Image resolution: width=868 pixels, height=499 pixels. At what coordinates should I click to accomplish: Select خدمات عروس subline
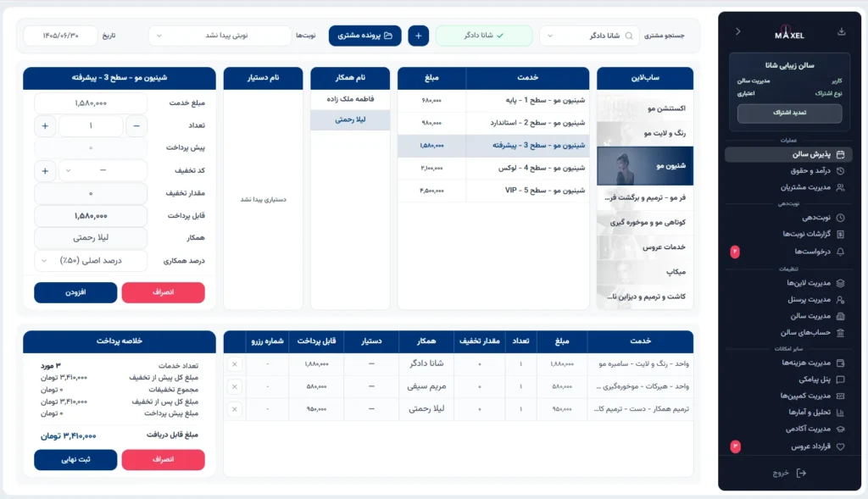click(x=645, y=247)
